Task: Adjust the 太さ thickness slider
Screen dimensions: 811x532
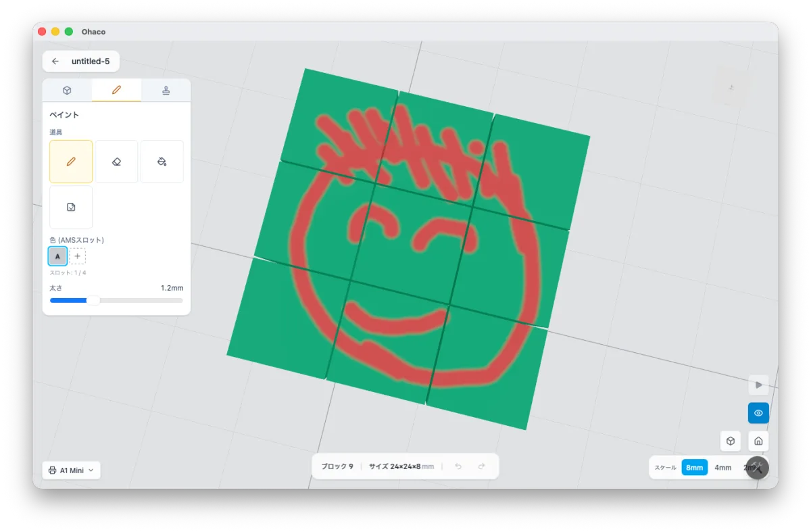Action: [x=116, y=300]
